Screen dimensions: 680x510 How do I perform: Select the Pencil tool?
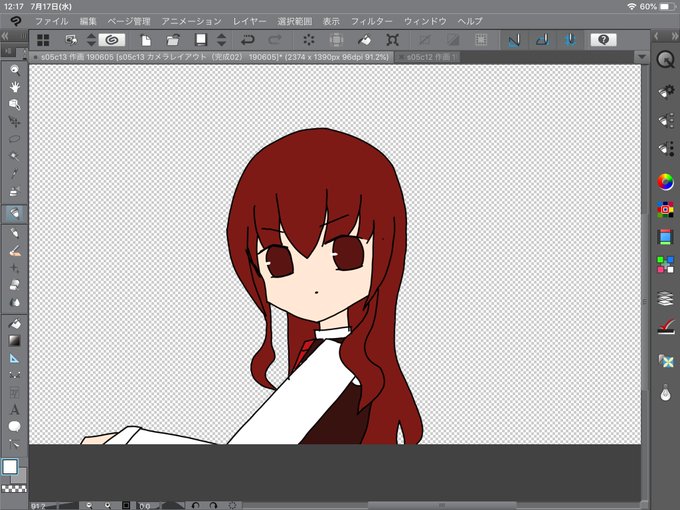pos(14,233)
